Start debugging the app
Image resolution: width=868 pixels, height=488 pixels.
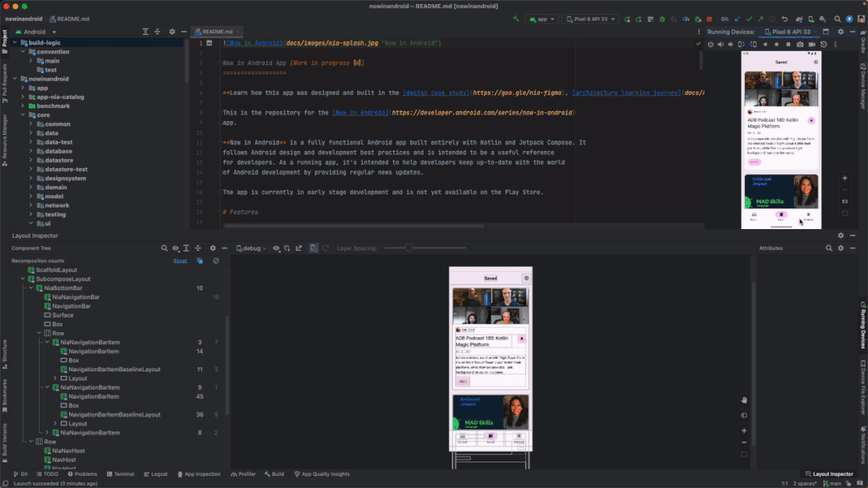click(x=661, y=18)
